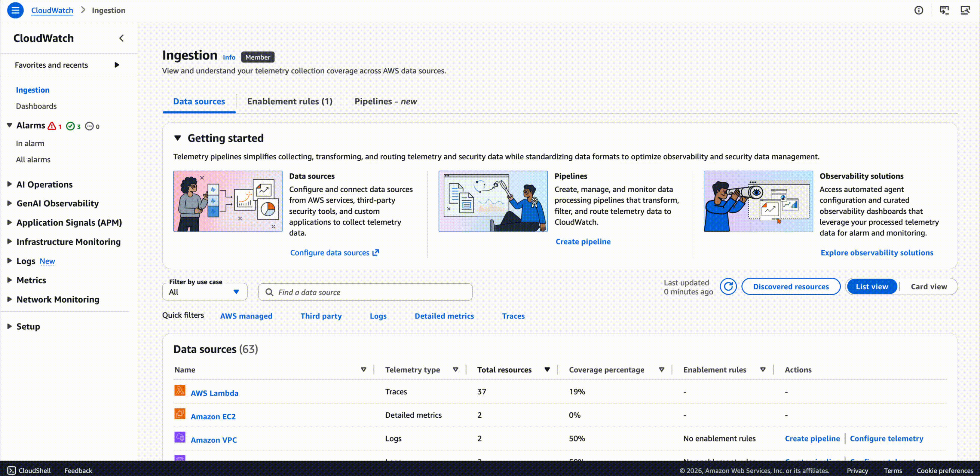Viewport: 980px width, 476px height.
Task: Click the CloudWatch breadcrumb link
Action: point(52,10)
